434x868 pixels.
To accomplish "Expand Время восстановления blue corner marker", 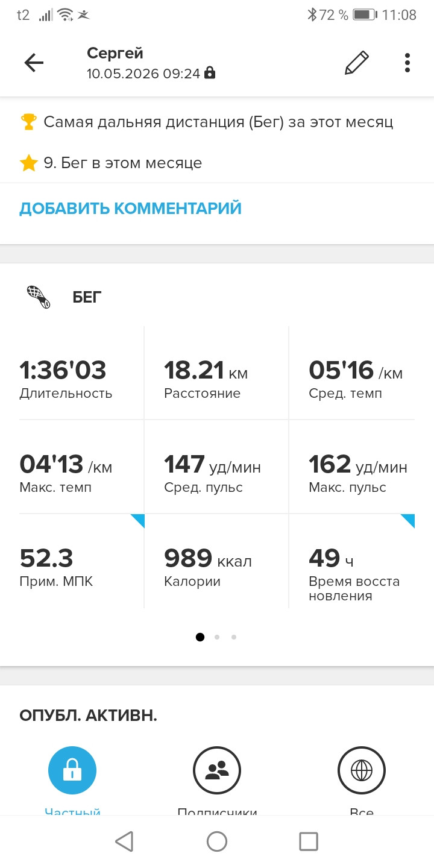I will pos(407,521).
